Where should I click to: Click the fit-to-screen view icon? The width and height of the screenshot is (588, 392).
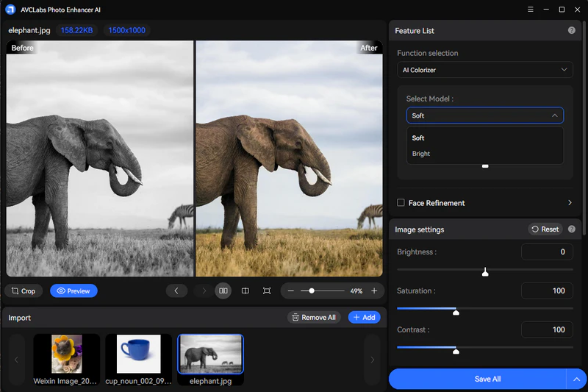pyautogui.click(x=267, y=291)
